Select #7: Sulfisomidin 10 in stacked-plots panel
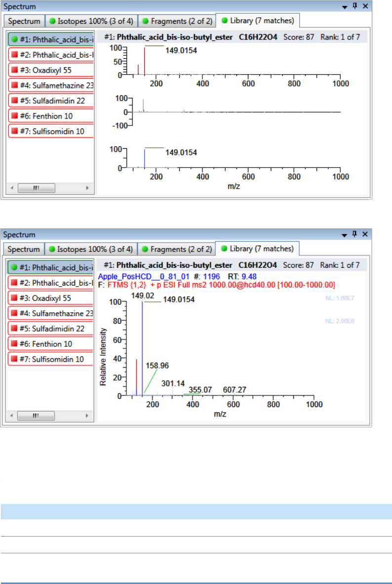Screen dimensions: 392x584 [51, 131]
